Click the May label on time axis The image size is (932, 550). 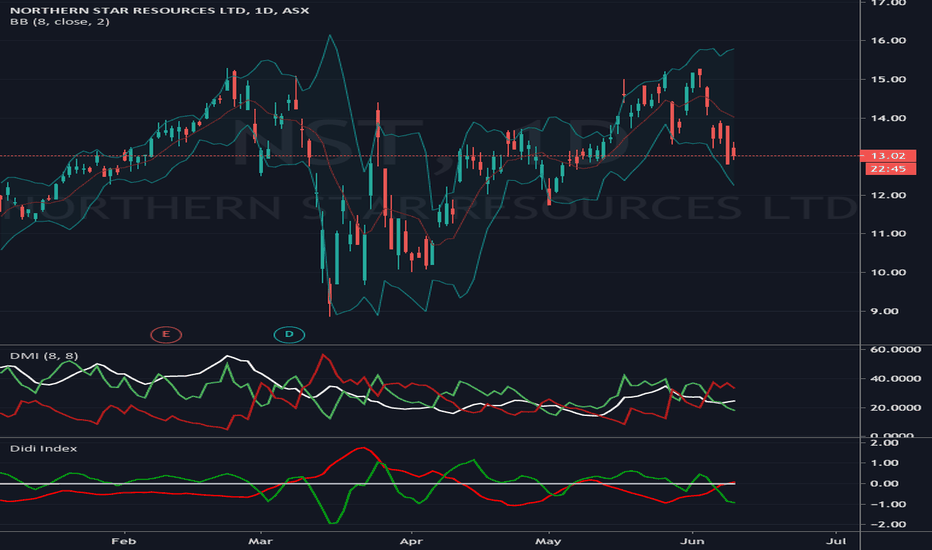click(x=547, y=541)
